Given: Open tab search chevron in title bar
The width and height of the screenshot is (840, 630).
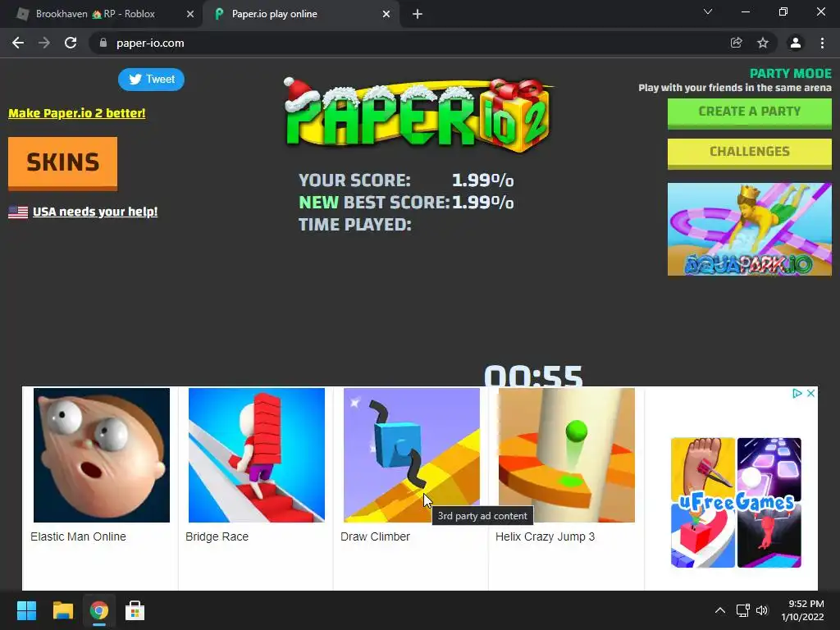Looking at the screenshot, I should click(708, 11).
